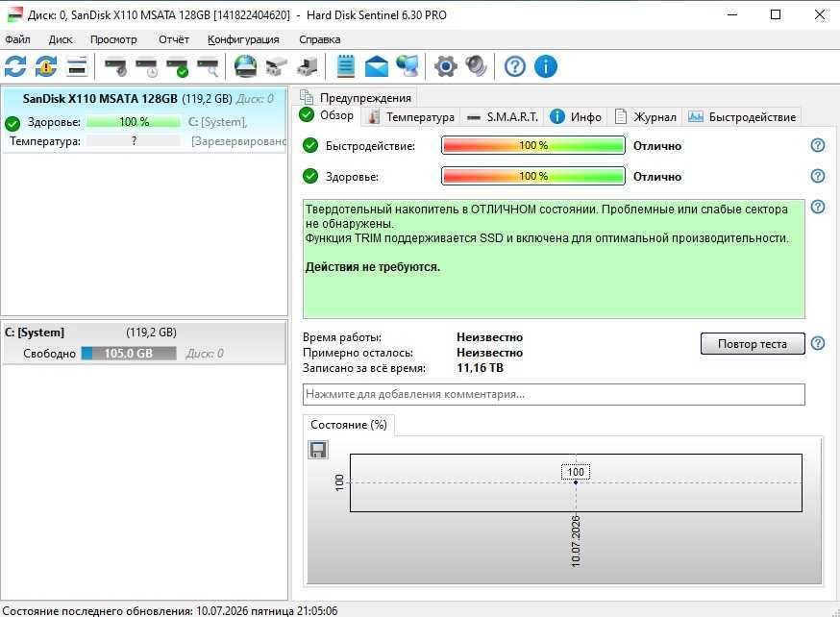The image size is (840, 617).
Task: Click the disk icon with magnifying glass
Action: tap(208, 67)
